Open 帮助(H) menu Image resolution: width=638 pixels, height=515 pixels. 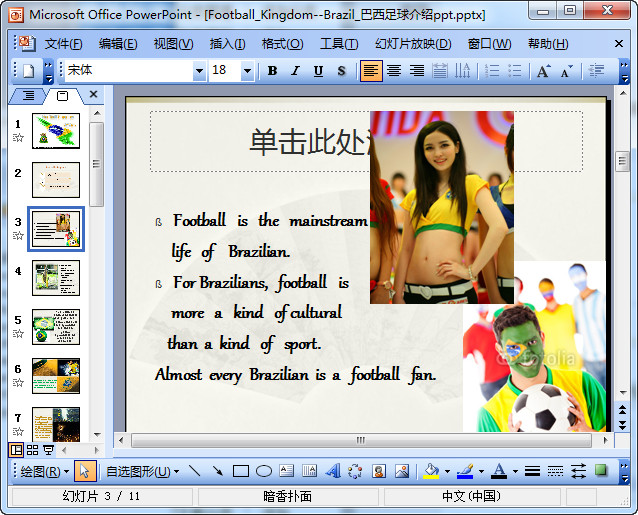tap(548, 44)
